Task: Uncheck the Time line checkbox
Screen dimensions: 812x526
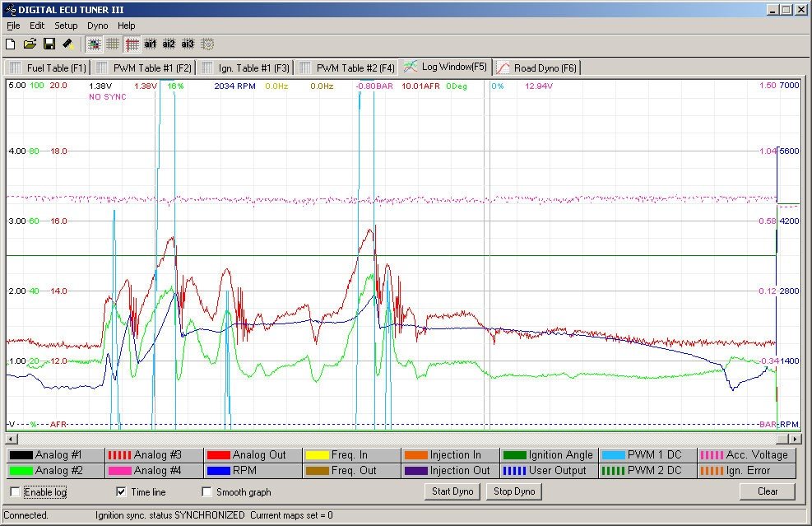Action: pyautogui.click(x=122, y=492)
